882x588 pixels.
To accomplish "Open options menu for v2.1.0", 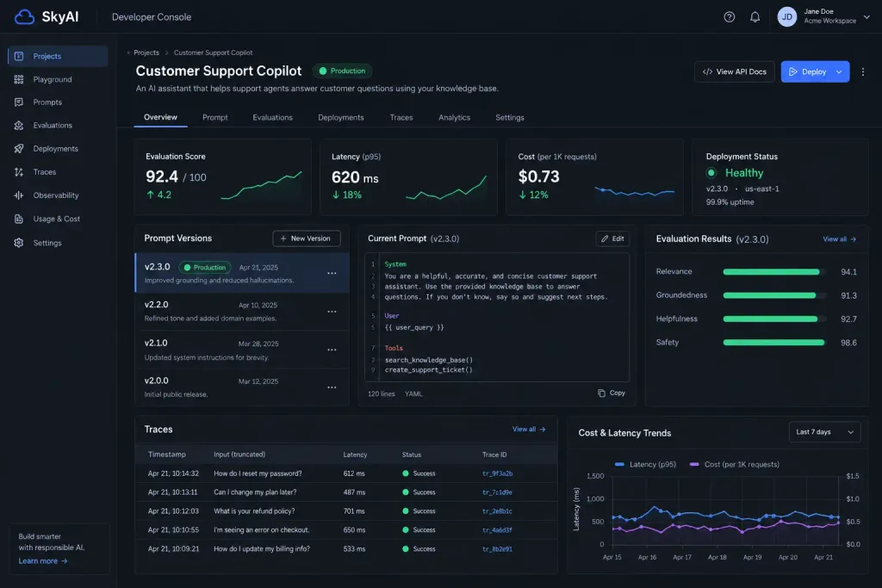I will click(332, 350).
